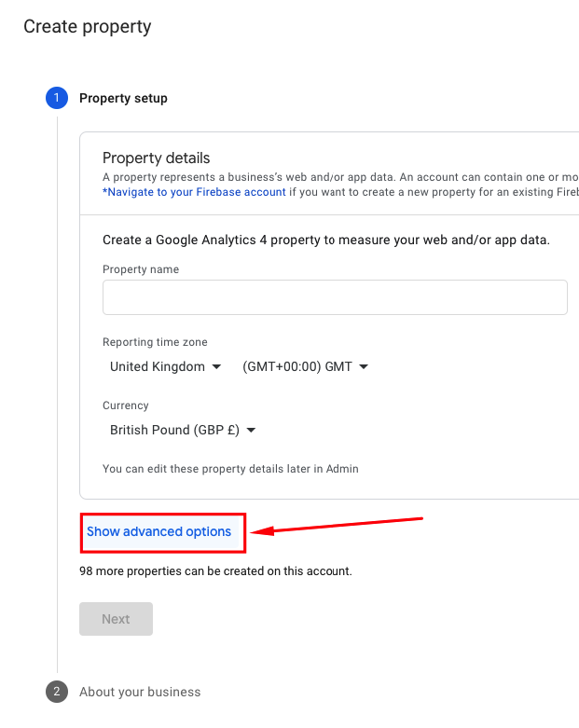Click the arrow beside British Pound
The width and height of the screenshot is (579, 728).
tap(251, 431)
